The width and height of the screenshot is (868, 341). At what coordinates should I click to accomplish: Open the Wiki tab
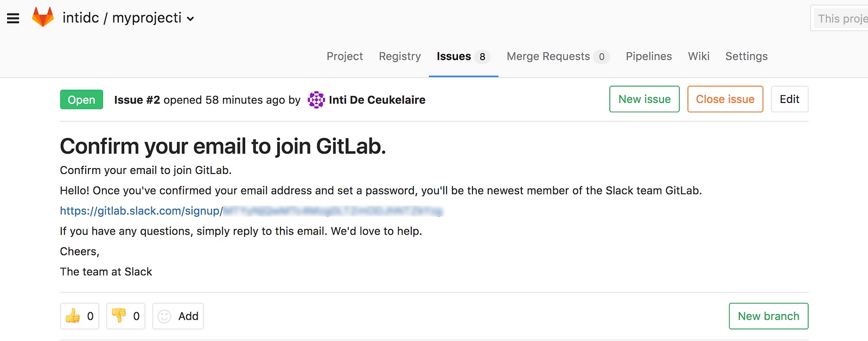[x=699, y=56]
